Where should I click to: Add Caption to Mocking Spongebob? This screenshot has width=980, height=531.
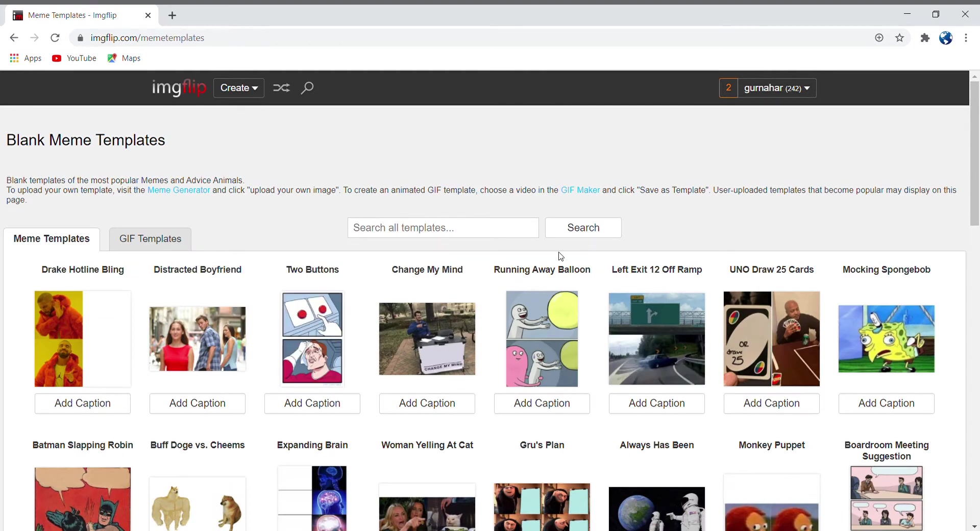point(887,403)
